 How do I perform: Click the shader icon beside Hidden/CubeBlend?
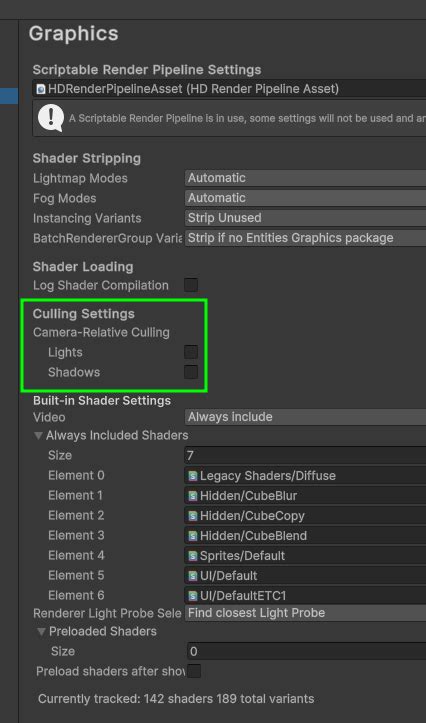pos(193,536)
